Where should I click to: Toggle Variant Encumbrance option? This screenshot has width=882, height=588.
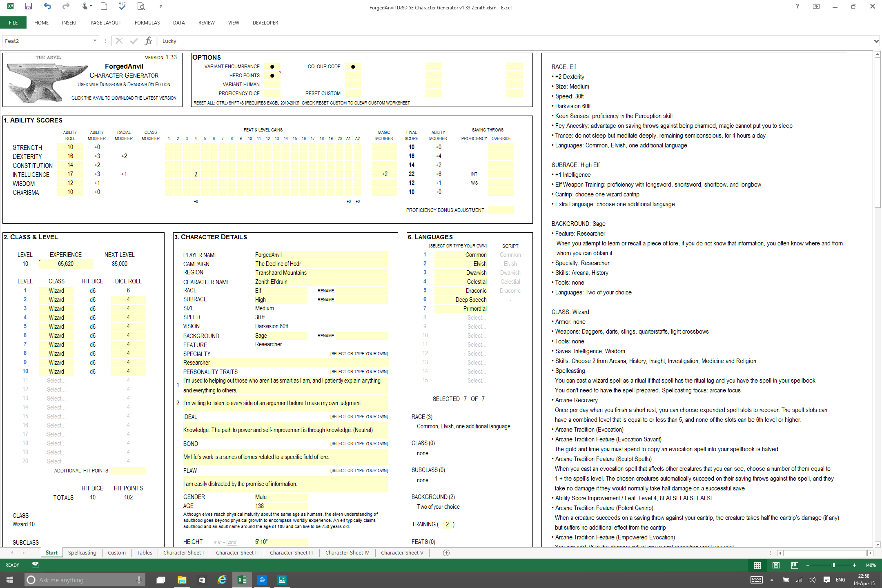tap(272, 67)
